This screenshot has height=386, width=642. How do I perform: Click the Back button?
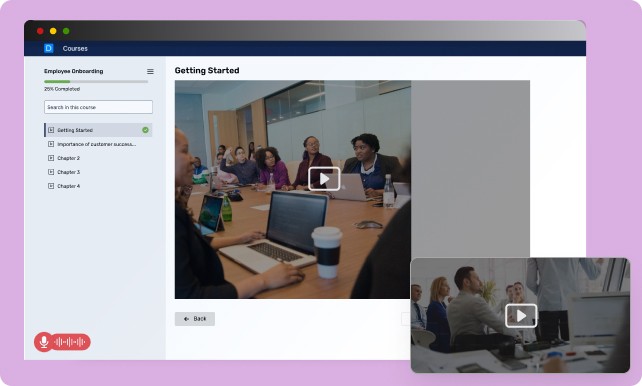[195, 319]
